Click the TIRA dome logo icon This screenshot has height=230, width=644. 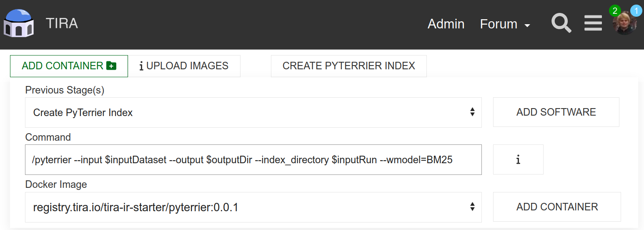click(18, 24)
